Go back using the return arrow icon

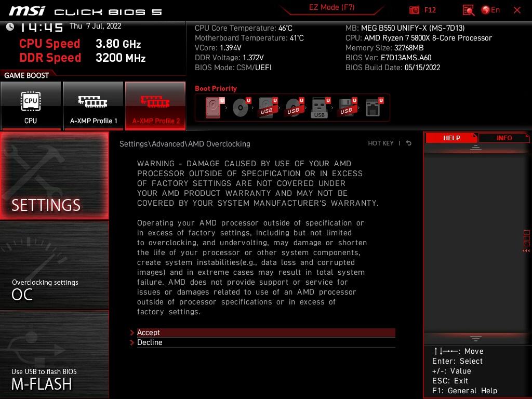(x=409, y=143)
